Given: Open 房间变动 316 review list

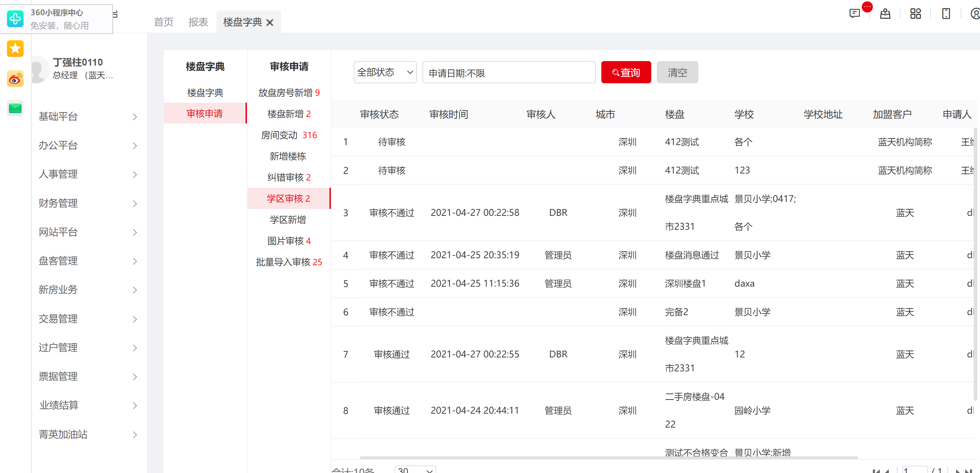Looking at the screenshot, I should pyautogui.click(x=289, y=135).
